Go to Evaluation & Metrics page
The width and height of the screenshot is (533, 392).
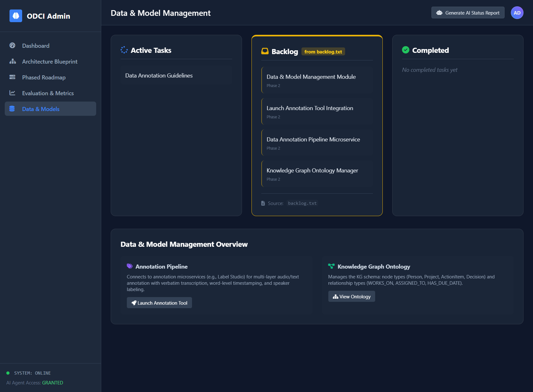tap(48, 93)
